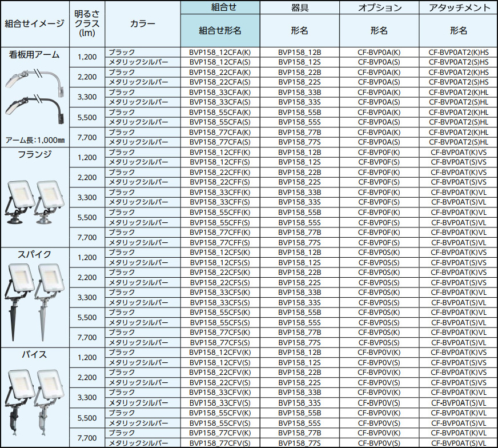Click the オプション header cell

point(379,8)
